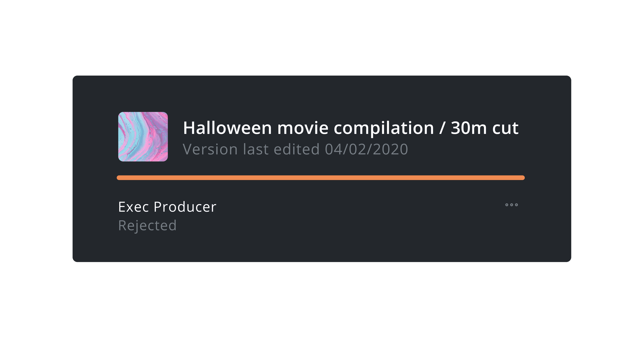Click the word Version in subtitle
644x337 pixels.
pyautogui.click(x=210, y=149)
